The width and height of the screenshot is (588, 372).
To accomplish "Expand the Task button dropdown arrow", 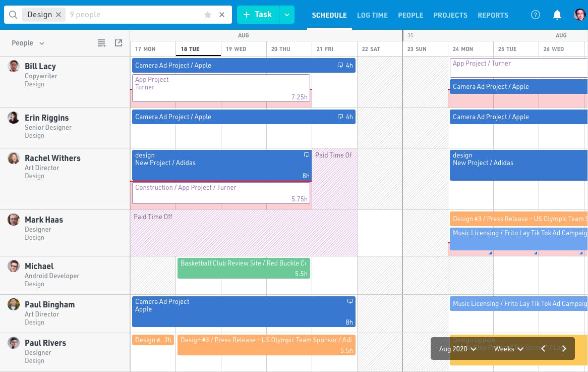I will click(x=287, y=15).
